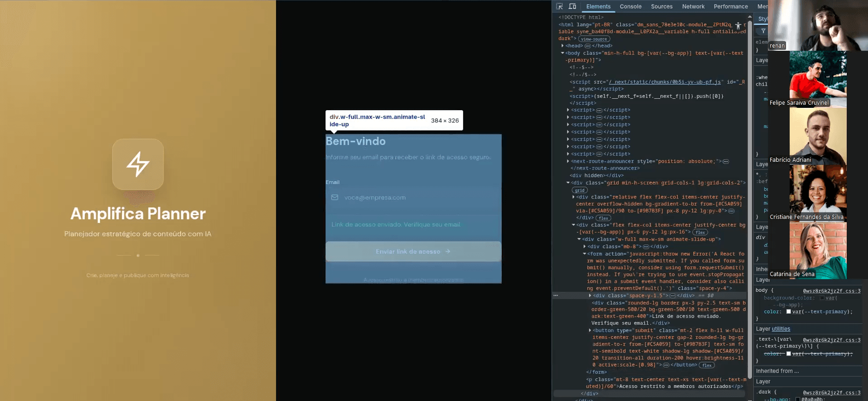Toggle the device toolbar icon in DevTools
The height and width of the screenshot is (401, 868).
tap(572, 6)
